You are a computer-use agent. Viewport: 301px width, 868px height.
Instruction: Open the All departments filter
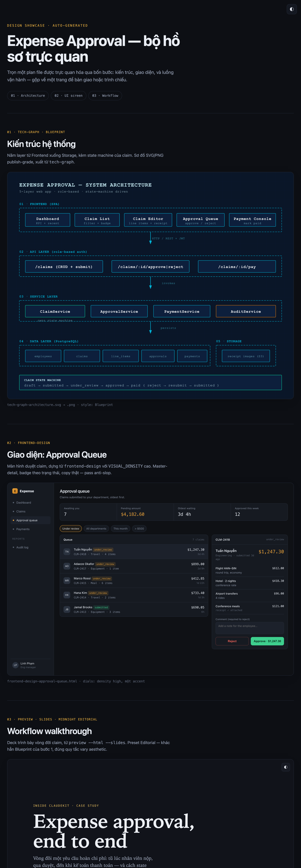pos(96,528)
